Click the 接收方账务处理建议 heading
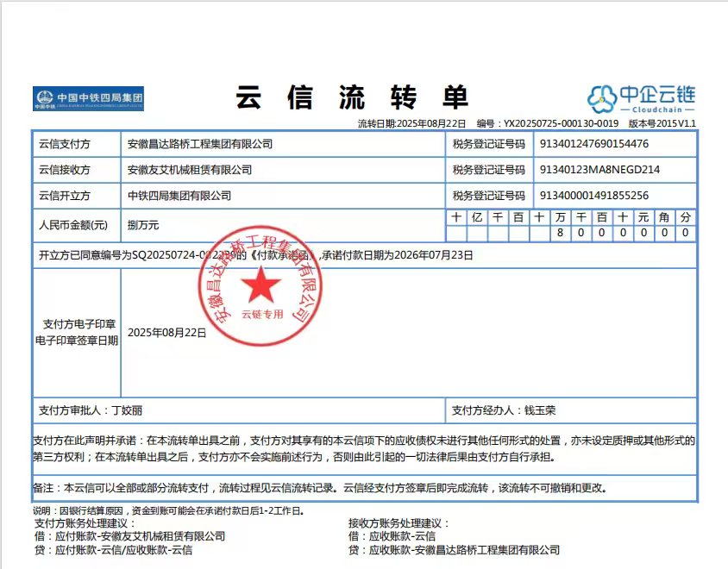This screenshot has width=728, height=569. (399, 523)
